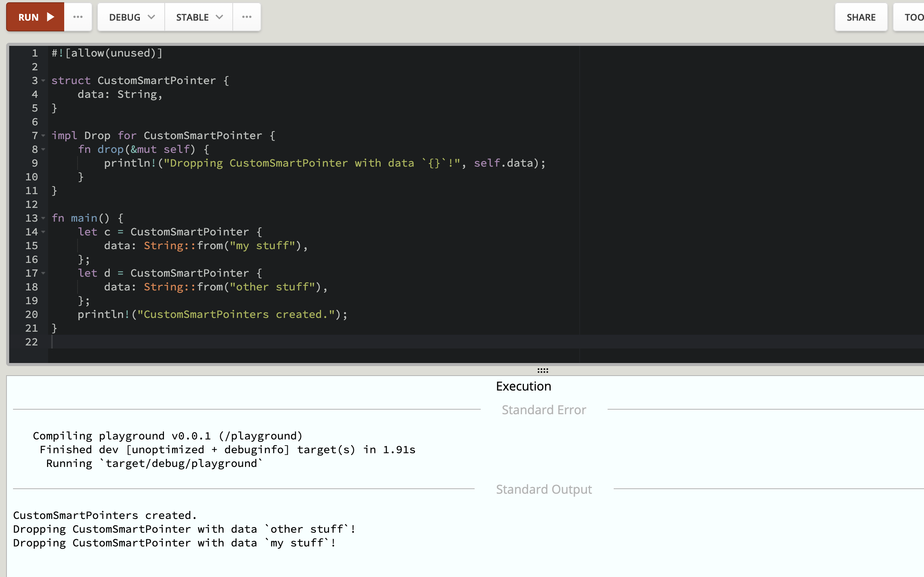Click the play triangle icon in RUN
This screenshot has height=577, width=924.
tap(50, 17)
